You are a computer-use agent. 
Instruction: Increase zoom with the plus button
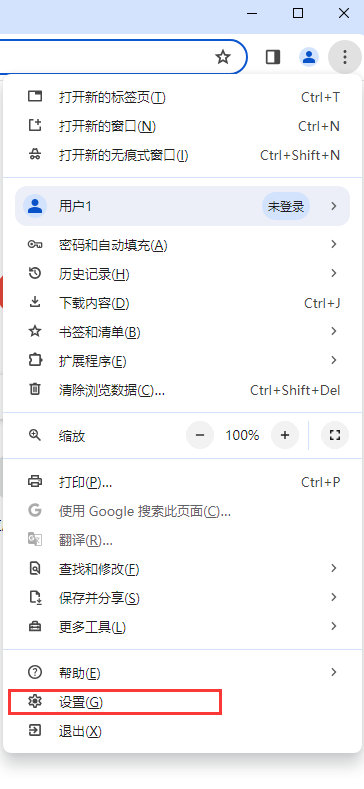tap(285, 435)
